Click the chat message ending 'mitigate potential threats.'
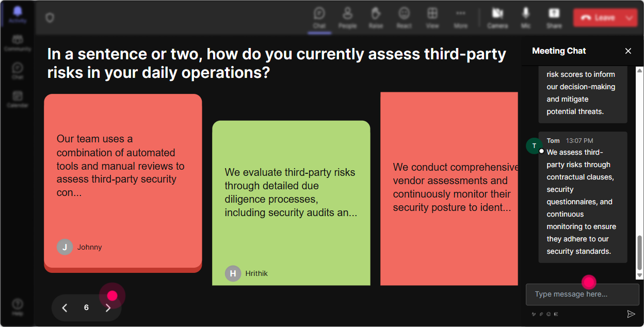Viewport: 644px width, 327px height. tap(583, 94)
